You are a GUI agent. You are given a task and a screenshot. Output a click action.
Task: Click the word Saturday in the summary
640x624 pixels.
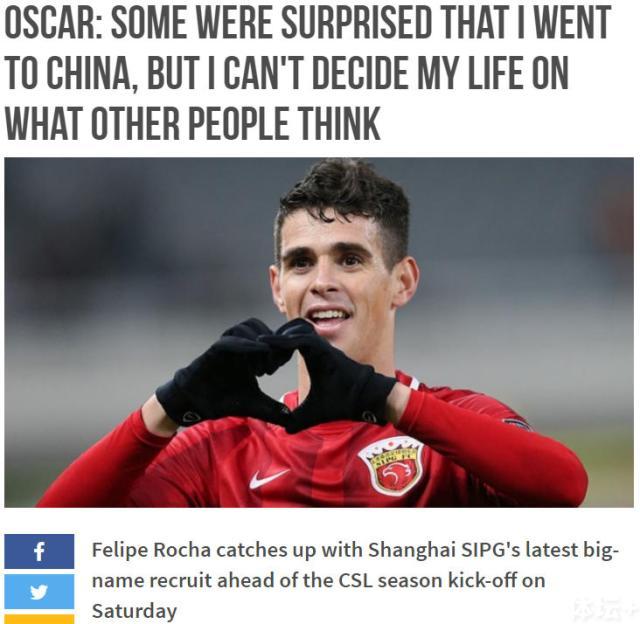click(x=134, y=611)
